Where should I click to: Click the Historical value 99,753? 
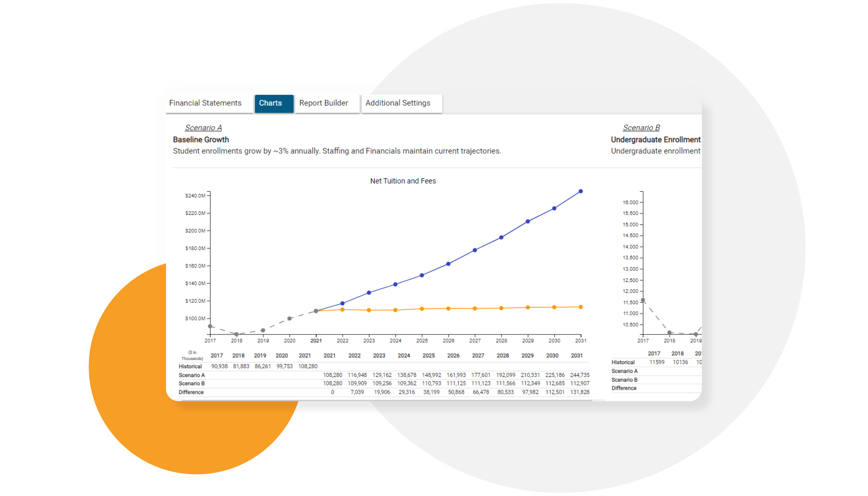(x=284, y=366)
